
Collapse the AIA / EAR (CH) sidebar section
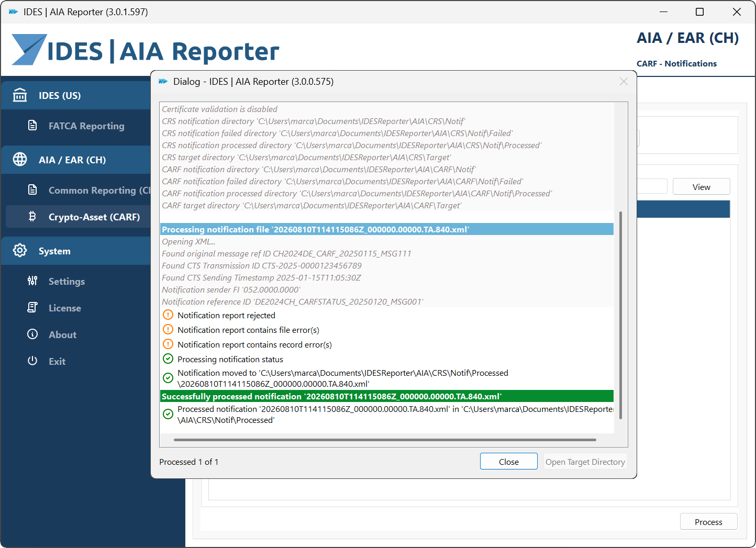[76, 160]
